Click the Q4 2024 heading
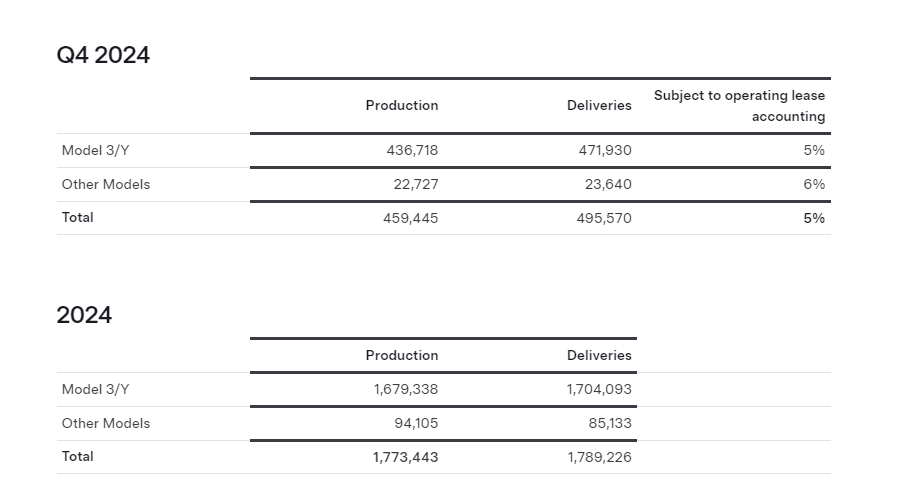923x492 pixels. click(103, 55)
